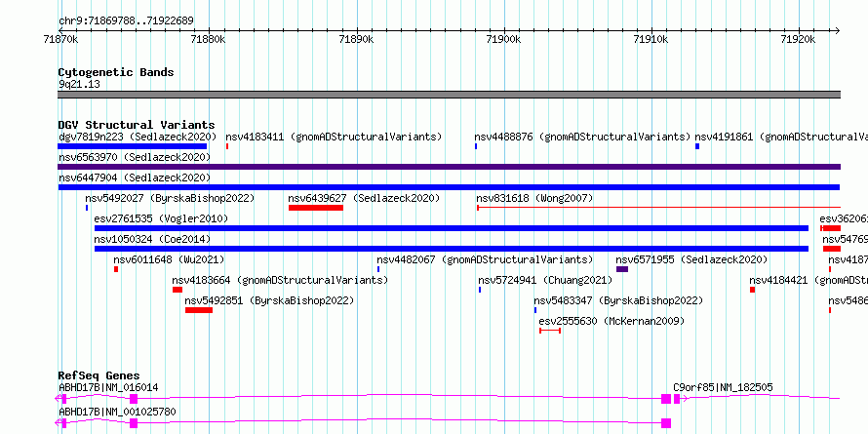Click the DGV Structural Variants track title
The width and height of the screenshot is (868, 434).
tap(137, 125)
